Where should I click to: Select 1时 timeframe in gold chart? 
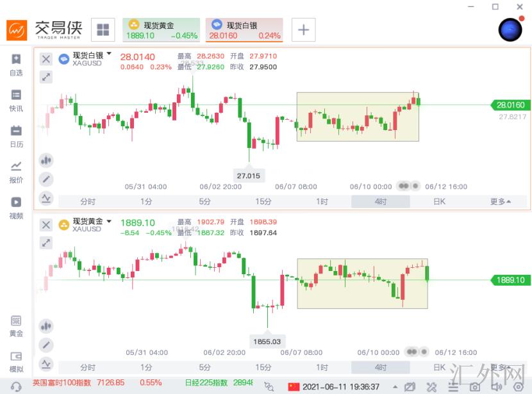pyautogui.click(x=322, y=368)
